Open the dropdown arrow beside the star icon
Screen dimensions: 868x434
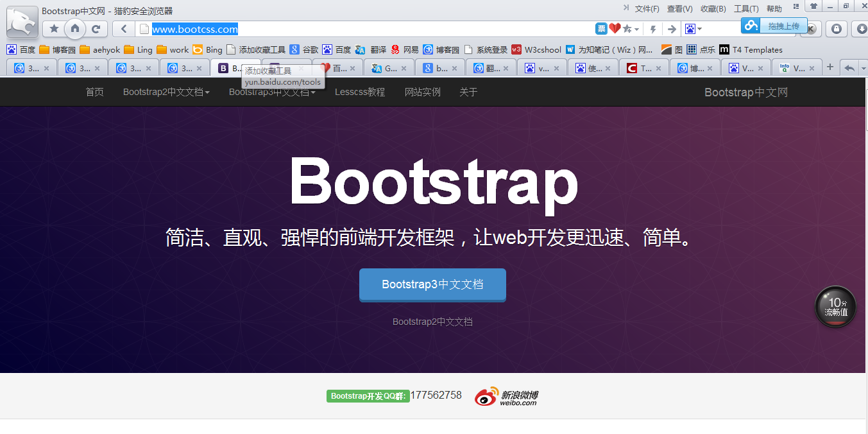(637, 29)
